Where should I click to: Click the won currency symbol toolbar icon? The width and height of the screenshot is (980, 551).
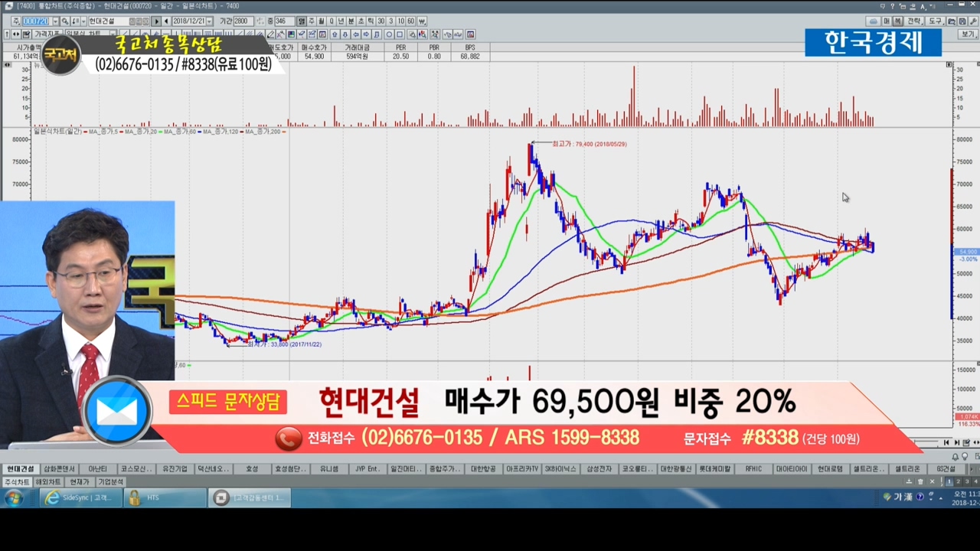(422, 21)
